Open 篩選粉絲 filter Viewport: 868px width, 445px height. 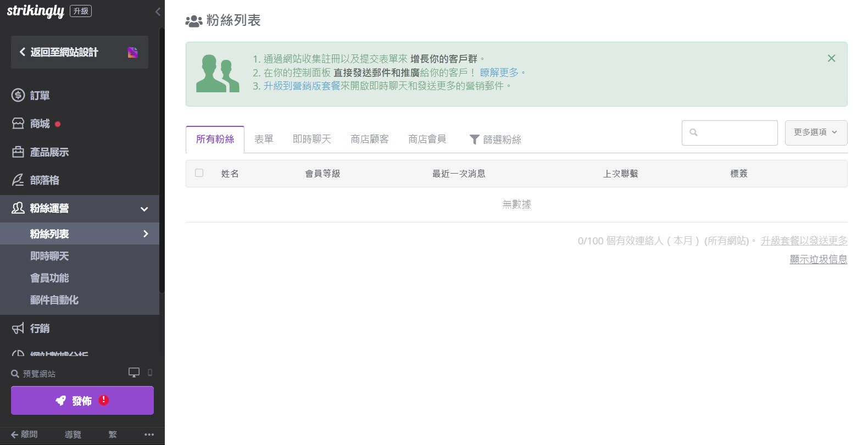(496, 140)
